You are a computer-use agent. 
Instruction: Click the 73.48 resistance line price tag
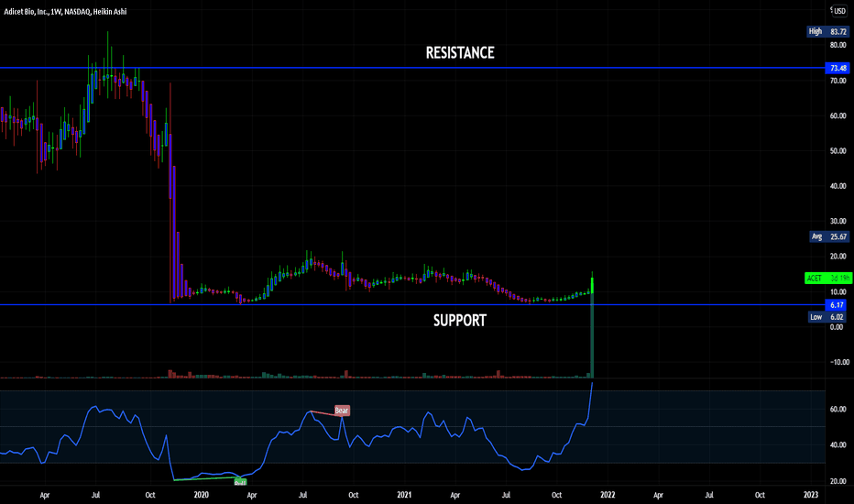coord(838,68)
